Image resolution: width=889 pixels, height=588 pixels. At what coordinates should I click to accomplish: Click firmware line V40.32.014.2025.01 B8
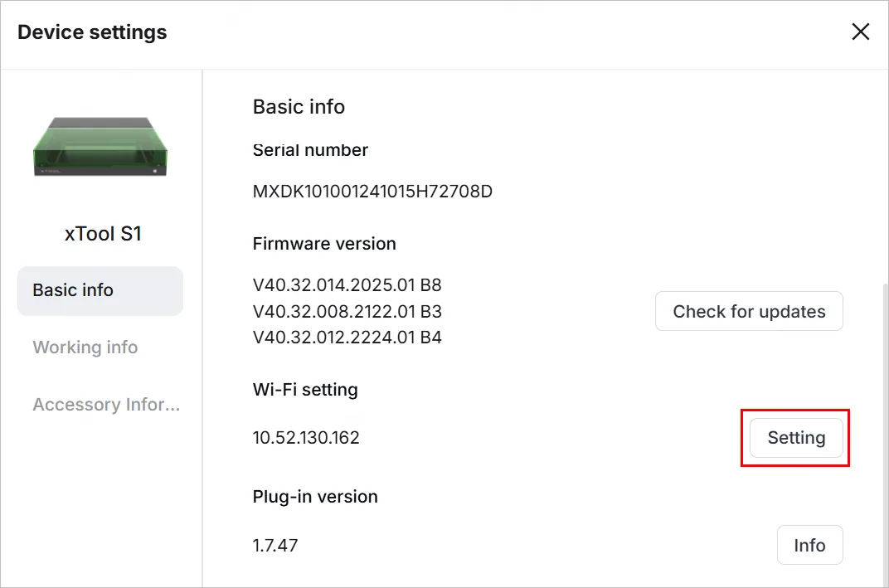click(347, 284)
